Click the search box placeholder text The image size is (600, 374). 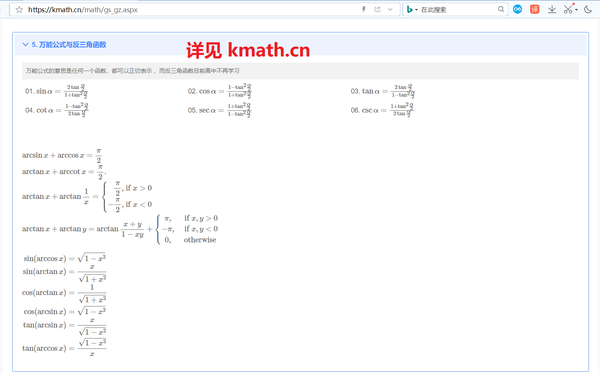click(x=434, y=10)
